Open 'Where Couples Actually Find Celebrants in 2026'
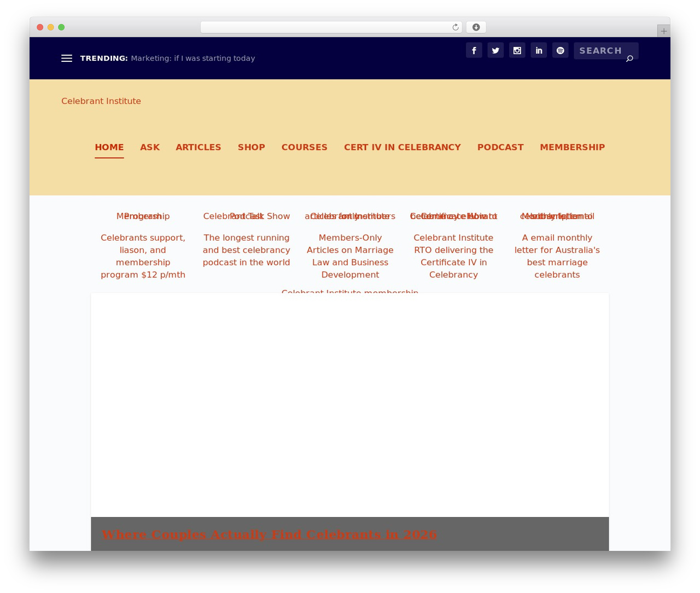Screen dimensions: 700x593 click(269, 534)
